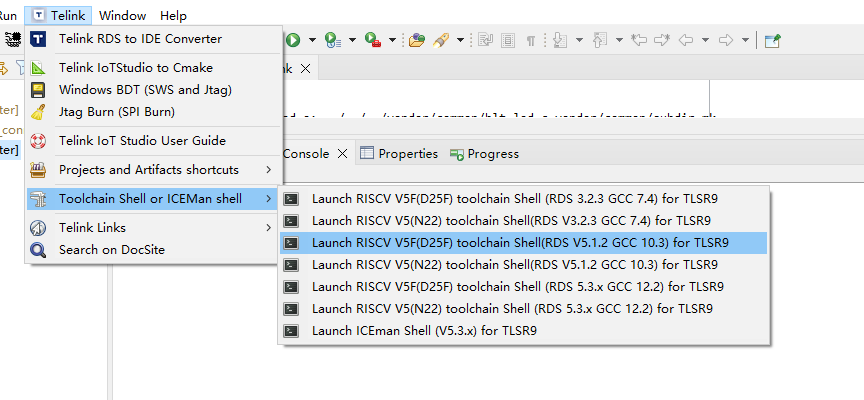Screen dimensions: 864x400
Task: Click the Windows BDT floppy disk icon
Action: coord(38,90)
